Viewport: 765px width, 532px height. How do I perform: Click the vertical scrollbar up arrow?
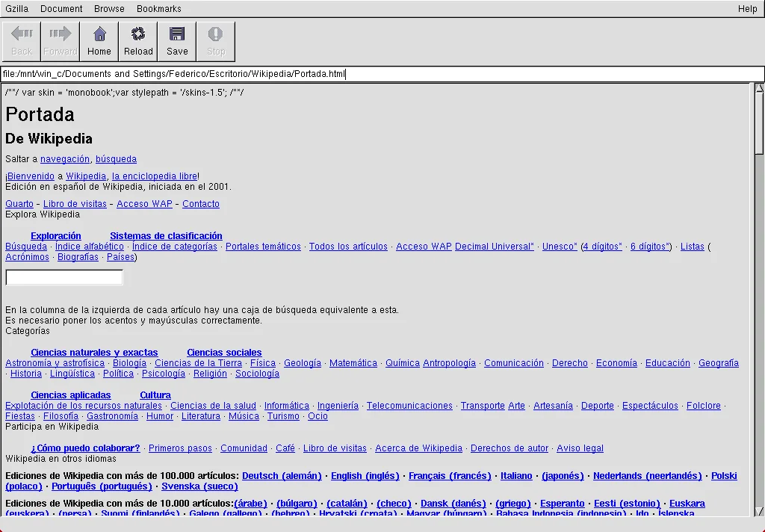point(759,88)
